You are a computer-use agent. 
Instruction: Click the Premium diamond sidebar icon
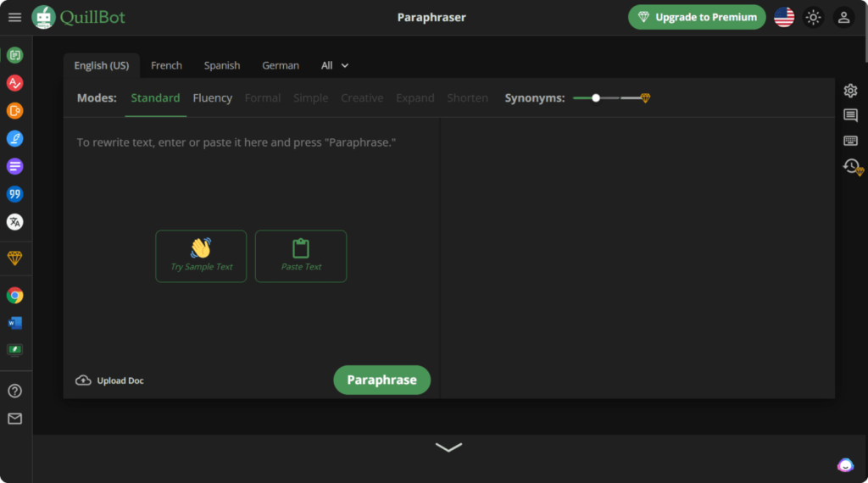[15, 258]
